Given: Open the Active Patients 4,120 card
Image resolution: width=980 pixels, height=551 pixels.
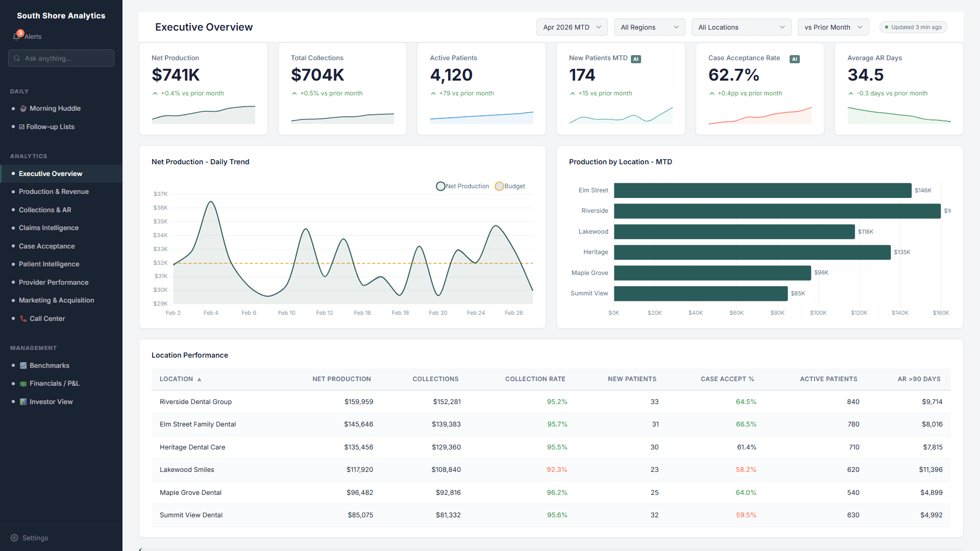Looking at the screenshot, I should click(x=481, y=89).
